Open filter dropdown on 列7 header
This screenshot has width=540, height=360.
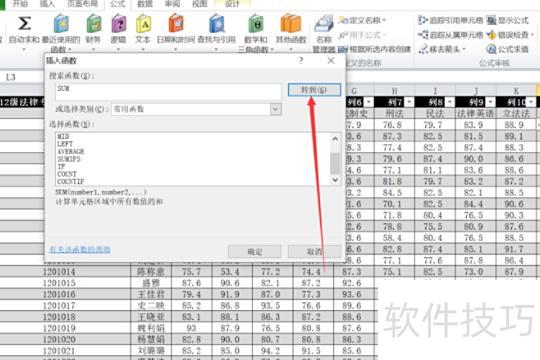point(409,102)
